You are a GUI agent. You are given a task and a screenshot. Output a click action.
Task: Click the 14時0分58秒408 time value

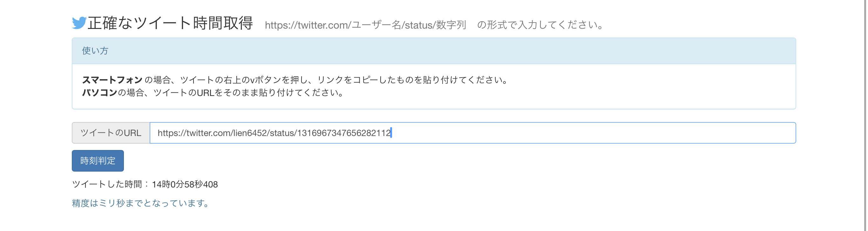pos(185,185)
